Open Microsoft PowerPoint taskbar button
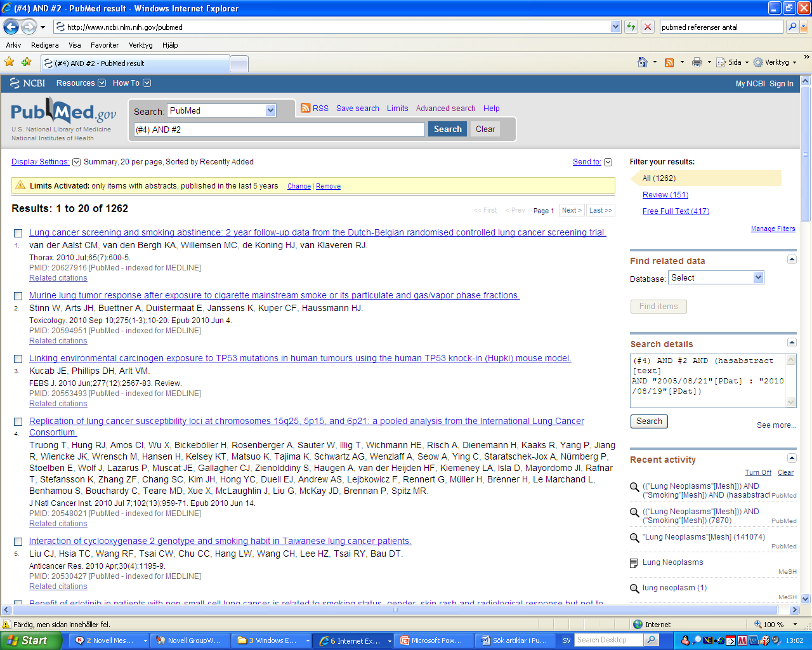Screen dimensions: 812x650 (x=435, y=640)
